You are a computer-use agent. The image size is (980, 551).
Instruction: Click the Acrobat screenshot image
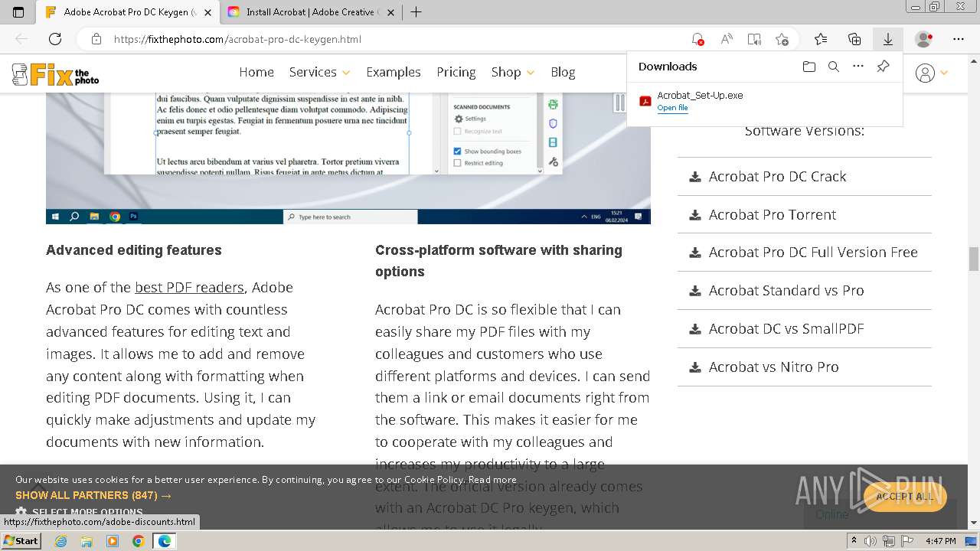(x=348, y=158)
